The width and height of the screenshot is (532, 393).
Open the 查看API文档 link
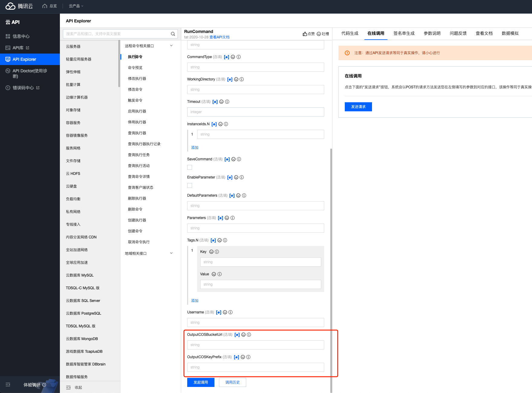(219, 37)
